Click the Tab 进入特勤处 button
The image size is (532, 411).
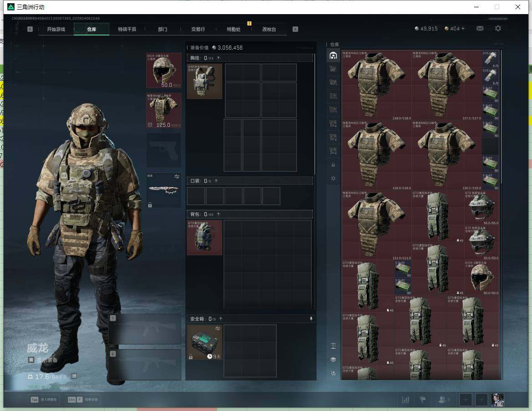tap(44, 400)
